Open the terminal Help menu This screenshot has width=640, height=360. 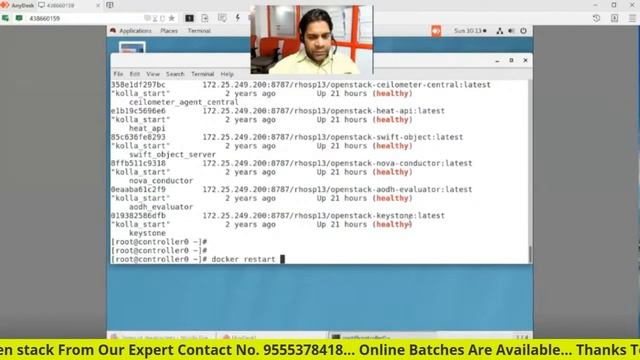coord(227,74)
